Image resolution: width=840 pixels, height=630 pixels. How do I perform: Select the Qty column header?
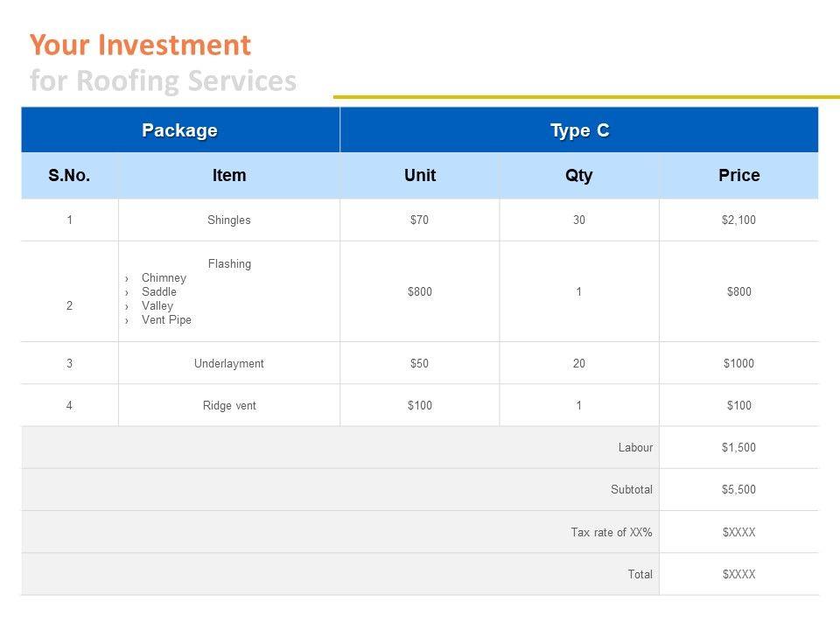pos(579,176)
